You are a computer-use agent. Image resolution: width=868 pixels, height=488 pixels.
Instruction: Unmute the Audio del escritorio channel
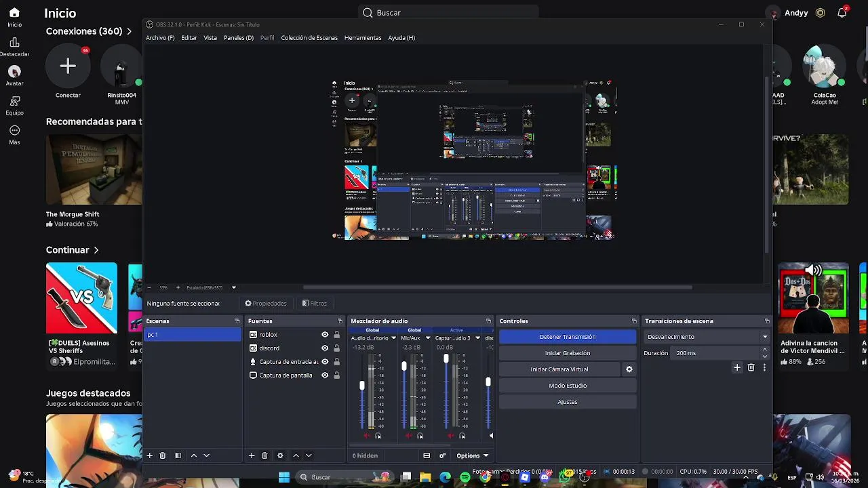[x=367, y=436]
